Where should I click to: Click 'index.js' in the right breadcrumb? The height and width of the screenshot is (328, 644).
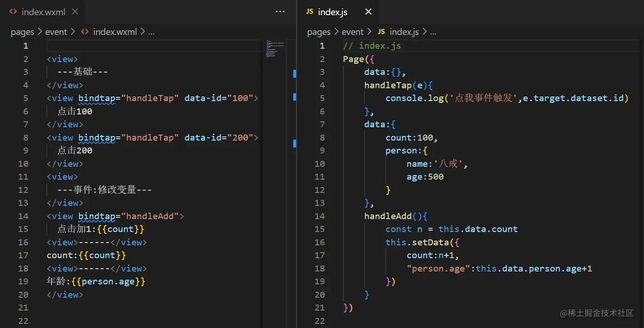[404, 32]
